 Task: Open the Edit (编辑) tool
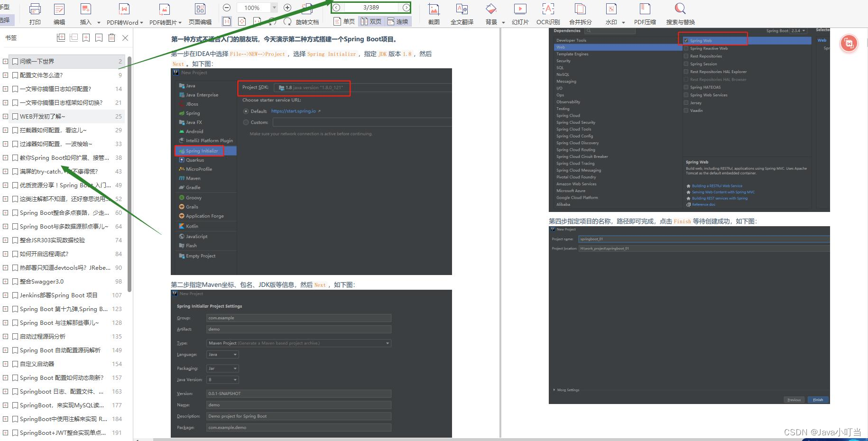tap(59, 9)
